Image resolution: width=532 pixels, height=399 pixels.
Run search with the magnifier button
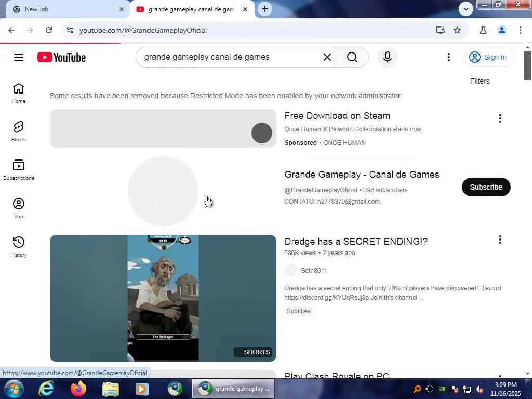coord(352,57)
